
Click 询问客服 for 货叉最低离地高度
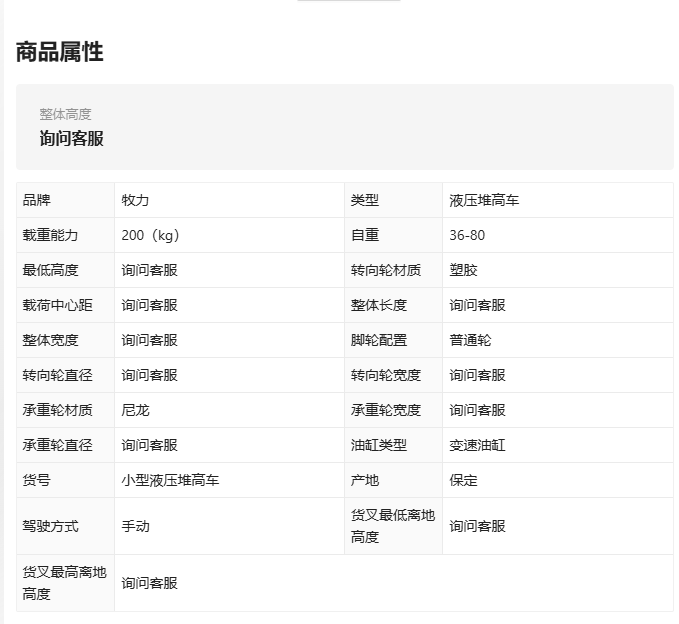pyautogui.click(x=477, y=526)
